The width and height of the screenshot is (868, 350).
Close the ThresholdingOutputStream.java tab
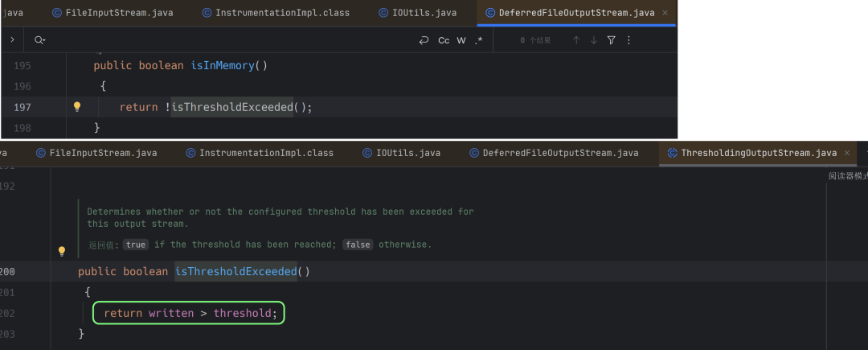(847, 153)
